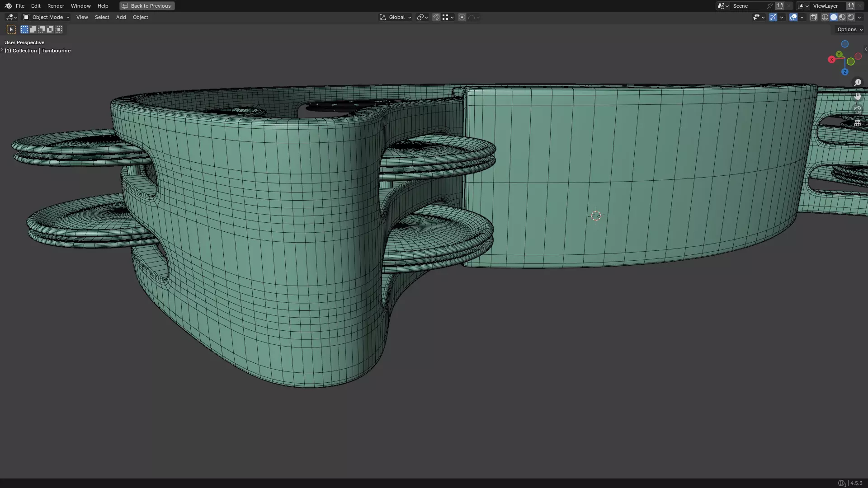Click the zoom view magnifier icon
Image resolution: width=868 pixels, height=488 pixels.
coord(857,83)
